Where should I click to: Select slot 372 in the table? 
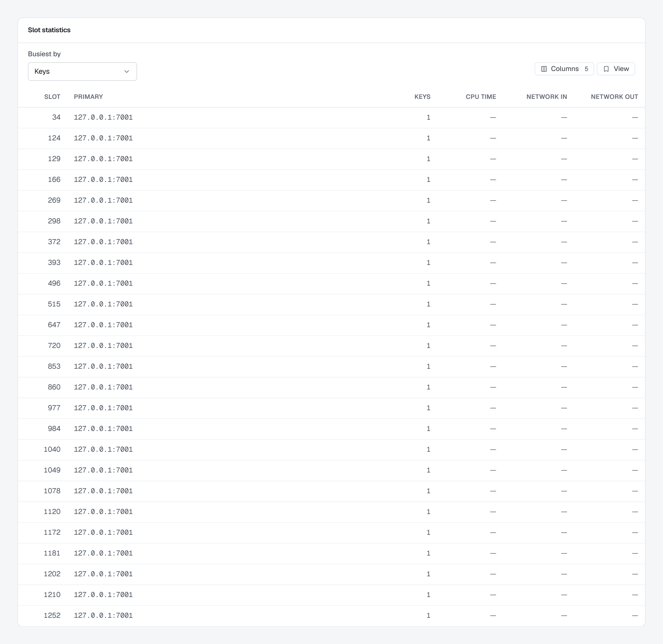(331, 242)
